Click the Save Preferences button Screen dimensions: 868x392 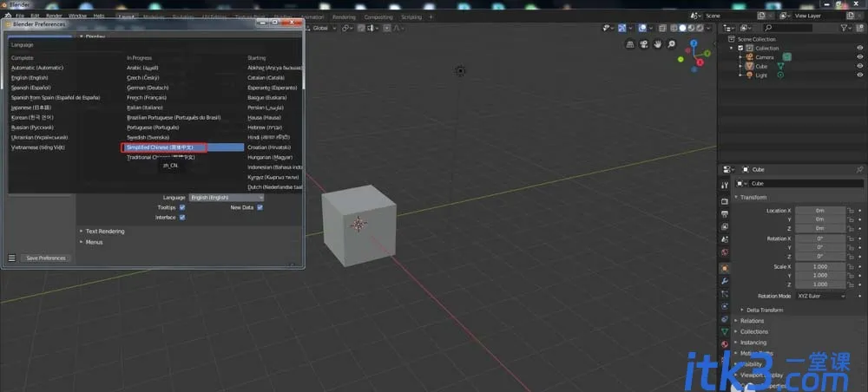[46, 258]
